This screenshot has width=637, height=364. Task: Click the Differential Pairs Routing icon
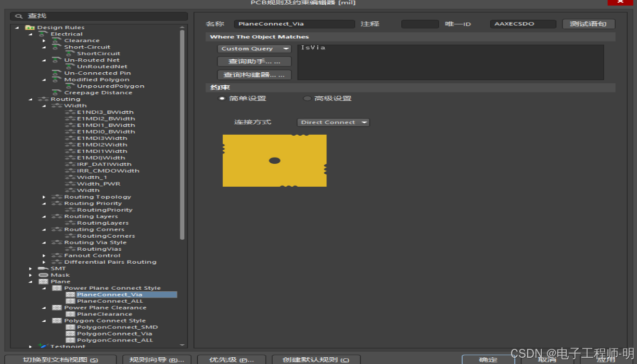(57, 262)
